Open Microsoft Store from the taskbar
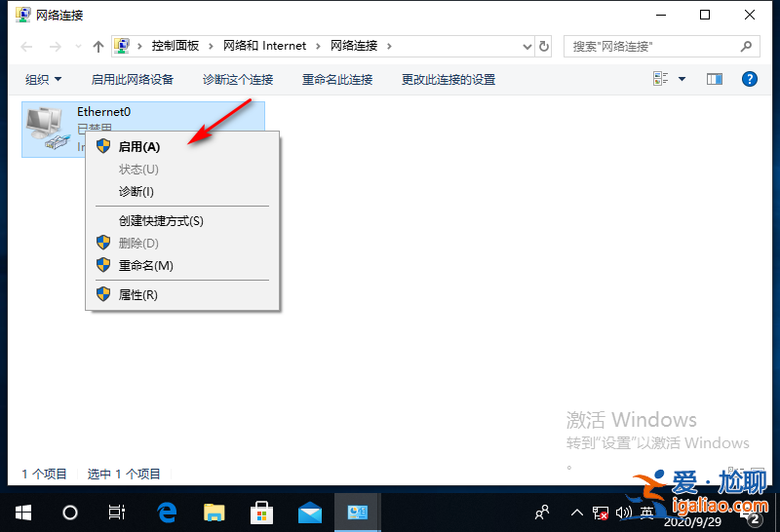 pyautogui.click(x=261, y=513)
